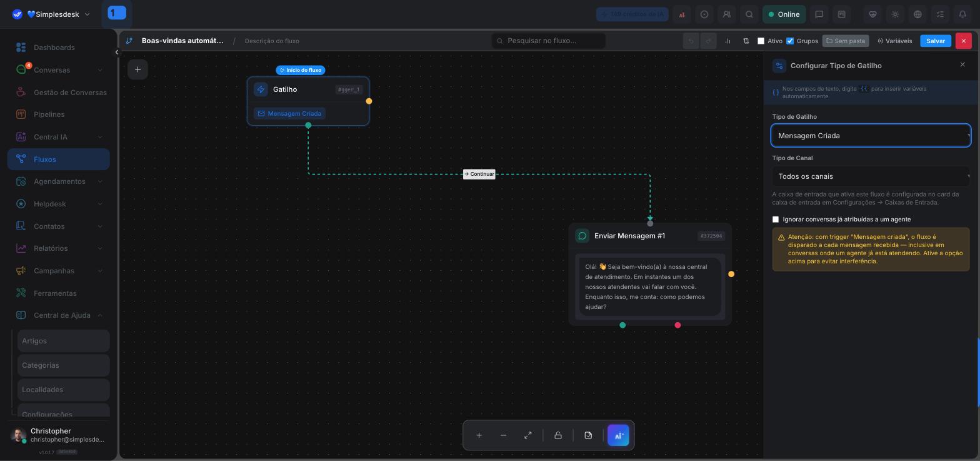Toggle the canvas lock icon

558,435
